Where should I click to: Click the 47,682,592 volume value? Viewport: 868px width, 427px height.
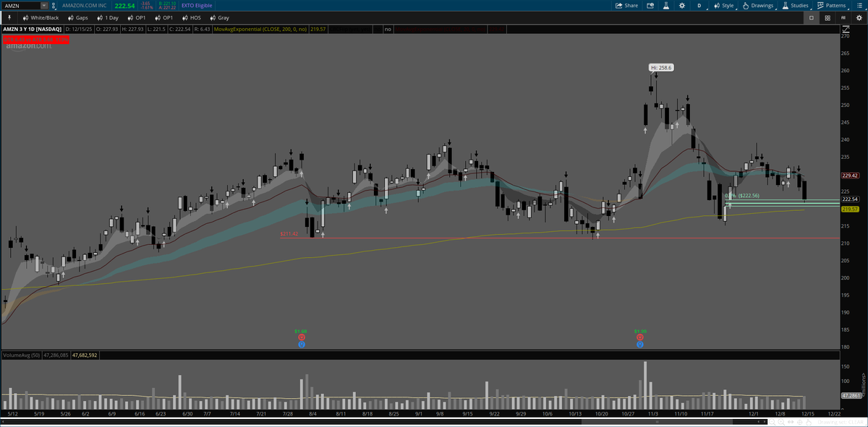[83, 355]
